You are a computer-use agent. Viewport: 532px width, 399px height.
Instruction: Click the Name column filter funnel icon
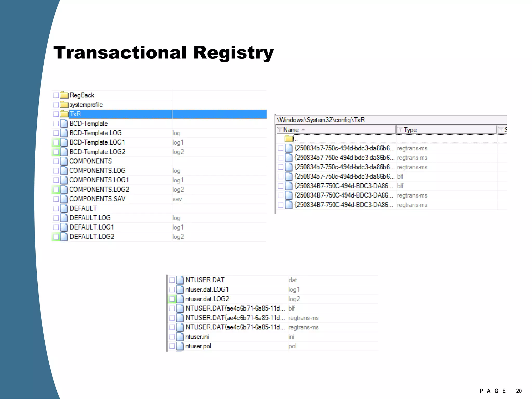[x=280, y=130]
